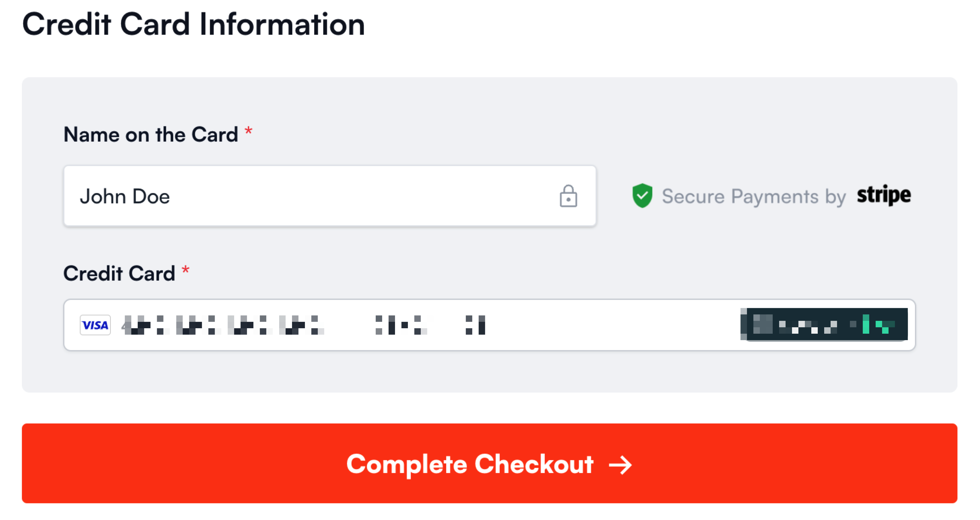This screenshot has width=980, height=520.
Task: Click the Credit Card Information heading
Action: (193, 24)
